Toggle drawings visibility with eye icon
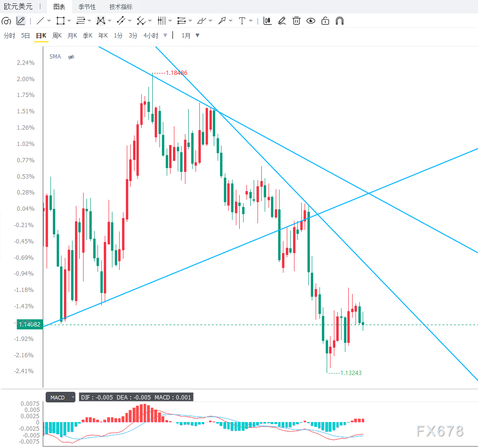Screen dimensions: 478x448 tap(311, 21)
